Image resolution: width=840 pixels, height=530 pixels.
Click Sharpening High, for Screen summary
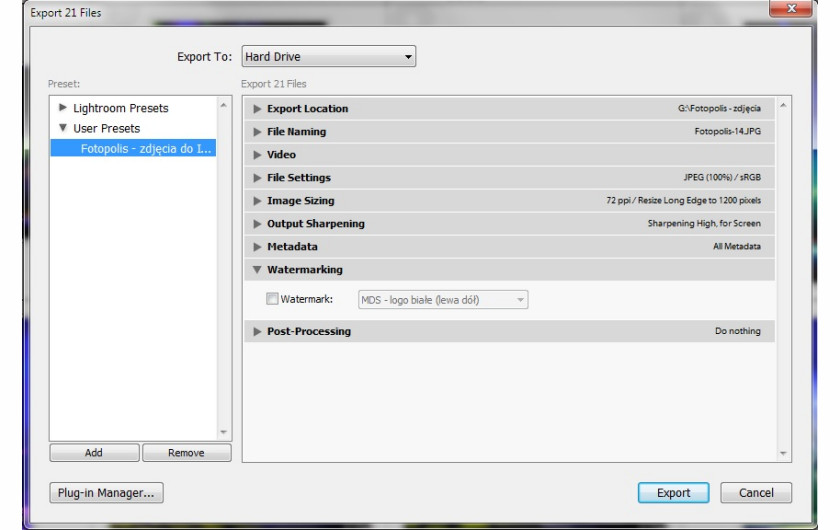click(704, 223)
